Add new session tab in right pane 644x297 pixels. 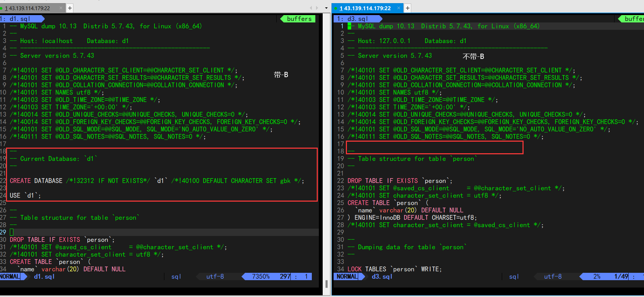pos(408,8)
